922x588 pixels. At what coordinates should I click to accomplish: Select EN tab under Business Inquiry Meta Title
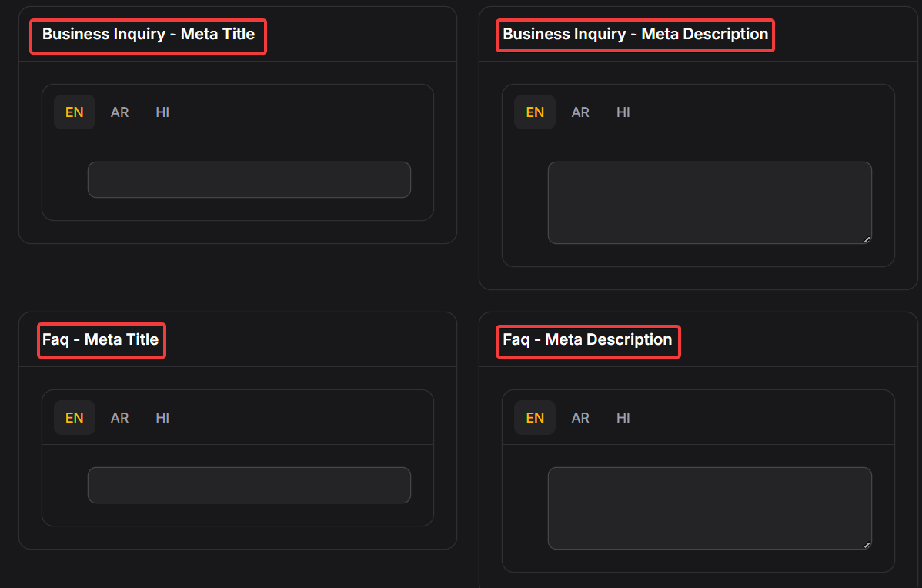pyautogui.click(x=75, y=112)
